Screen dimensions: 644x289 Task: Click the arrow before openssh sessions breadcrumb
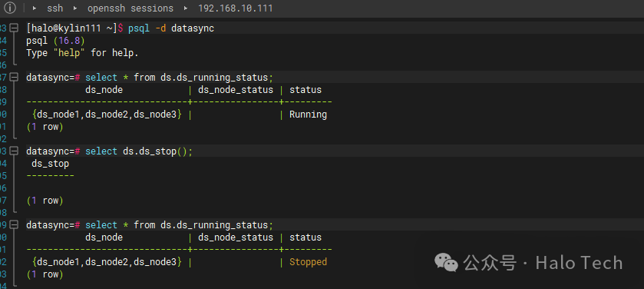pyautogui.click(x=74, y=8)
